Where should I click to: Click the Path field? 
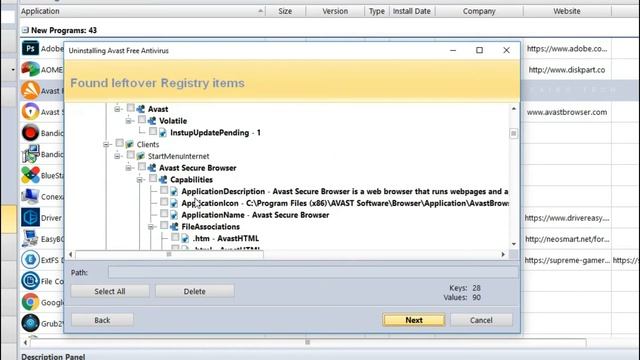pyautogui.click(x=313, y=272)
